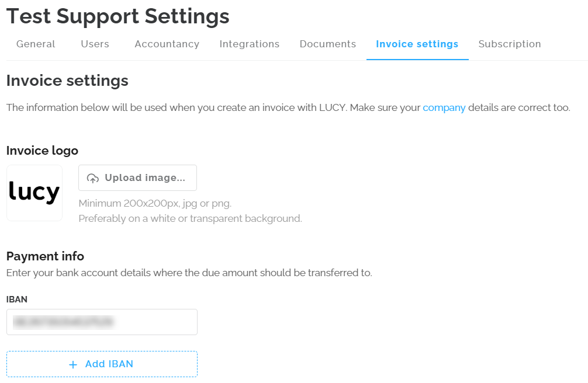Select the Integrations tab
Image resolution: width=588 pixels, height=383 pixels.
click(x=250, y=44)
